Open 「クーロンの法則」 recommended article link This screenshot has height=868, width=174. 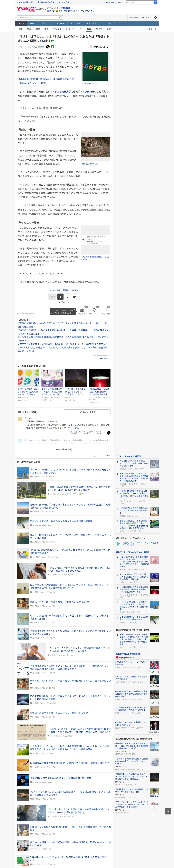click(70, 471)
